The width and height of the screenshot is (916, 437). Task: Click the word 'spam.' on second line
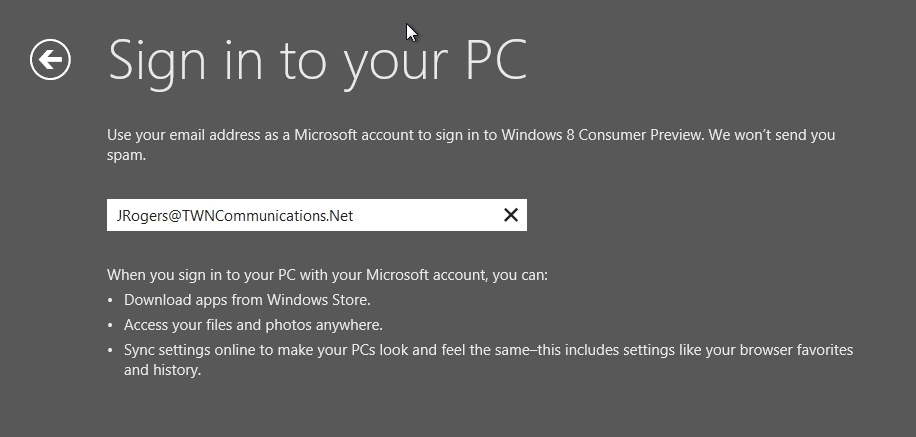point(126,155)
